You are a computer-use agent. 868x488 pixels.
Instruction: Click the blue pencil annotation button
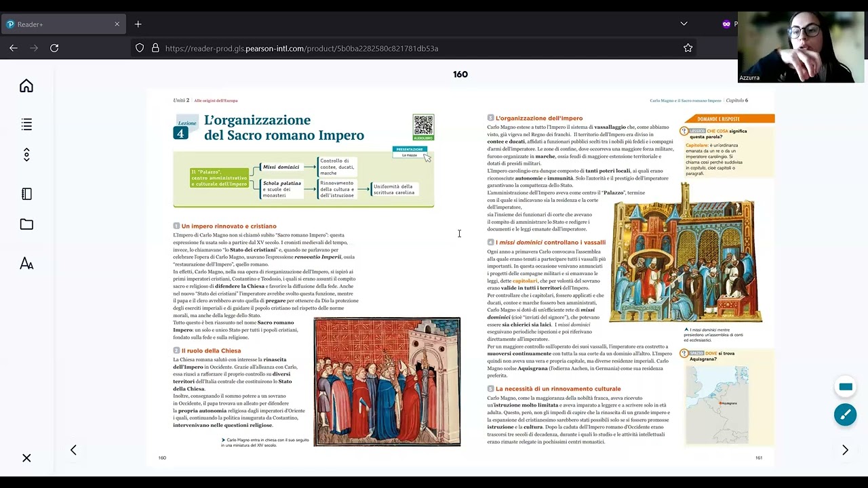[x=846, y=414]
